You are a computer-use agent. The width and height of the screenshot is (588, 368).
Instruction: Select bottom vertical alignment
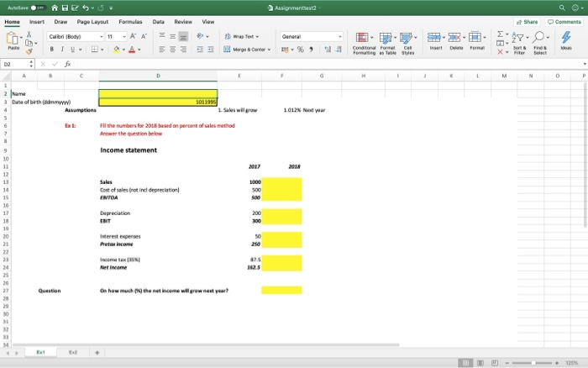tap(183, 36)
